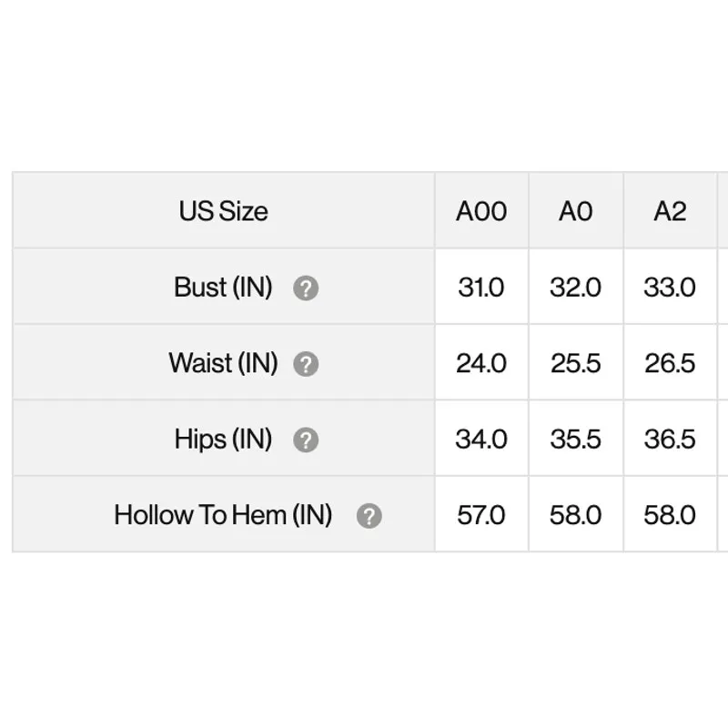728x728 pixels.
Task: Click the 34.0 hips value for A00
Action: point(481,440)
